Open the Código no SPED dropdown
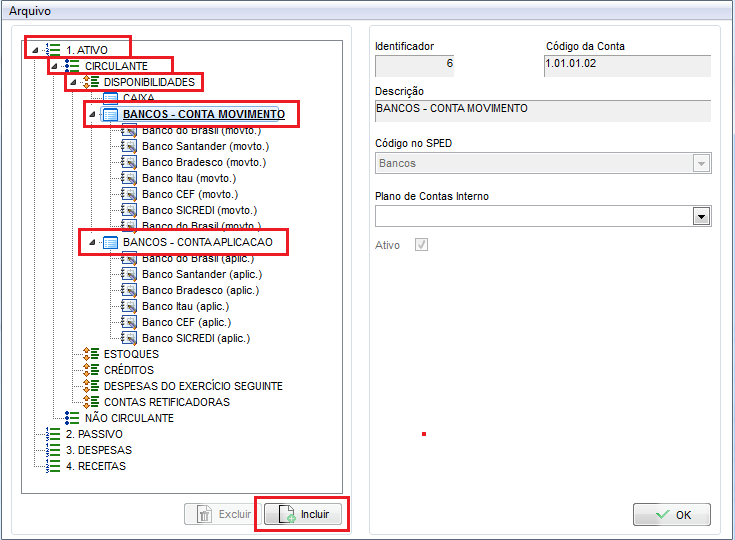Image resolution: width=735 pixels, height=540 pixels. pos(701,163)
